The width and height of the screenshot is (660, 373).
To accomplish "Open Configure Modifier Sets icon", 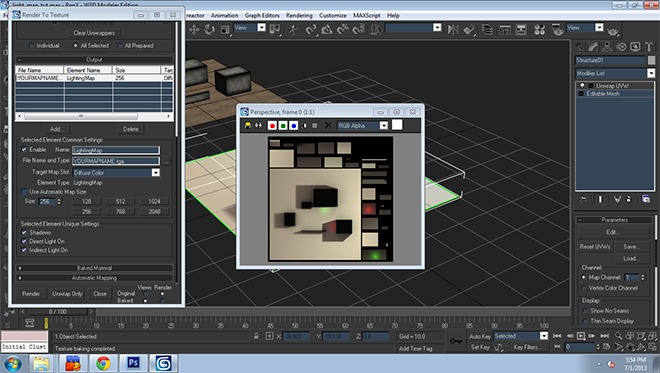I will [x=646, y=199].
